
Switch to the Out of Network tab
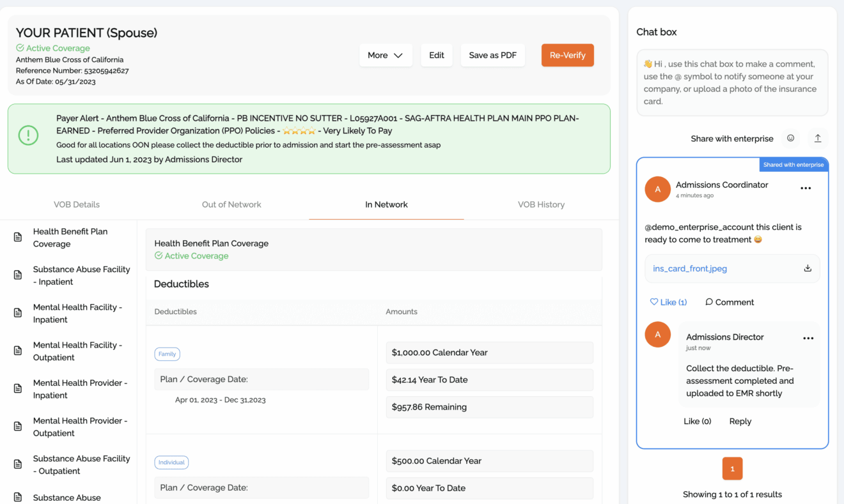[x=231, y=204]
